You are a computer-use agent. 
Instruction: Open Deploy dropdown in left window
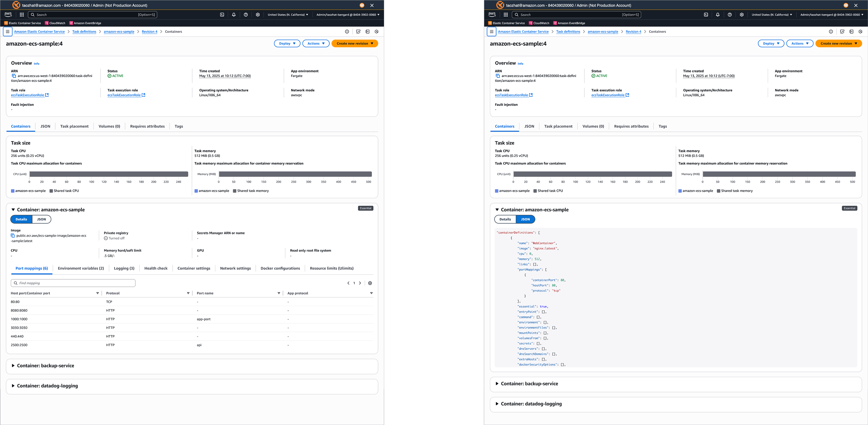click(x=287, y=44)
